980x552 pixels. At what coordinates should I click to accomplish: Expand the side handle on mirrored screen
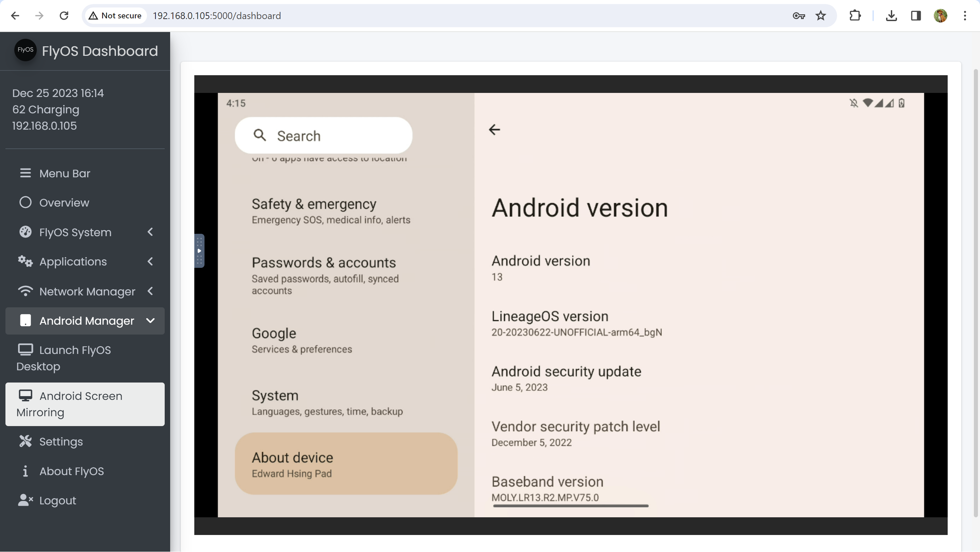click(x=199, y=251)
